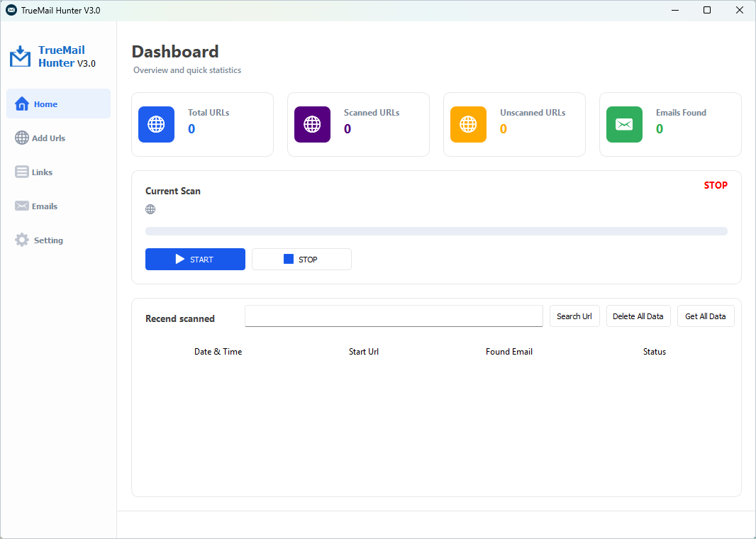Click the Emails Found count value
This screenshot has width=756, height=539.
point(660,129)
